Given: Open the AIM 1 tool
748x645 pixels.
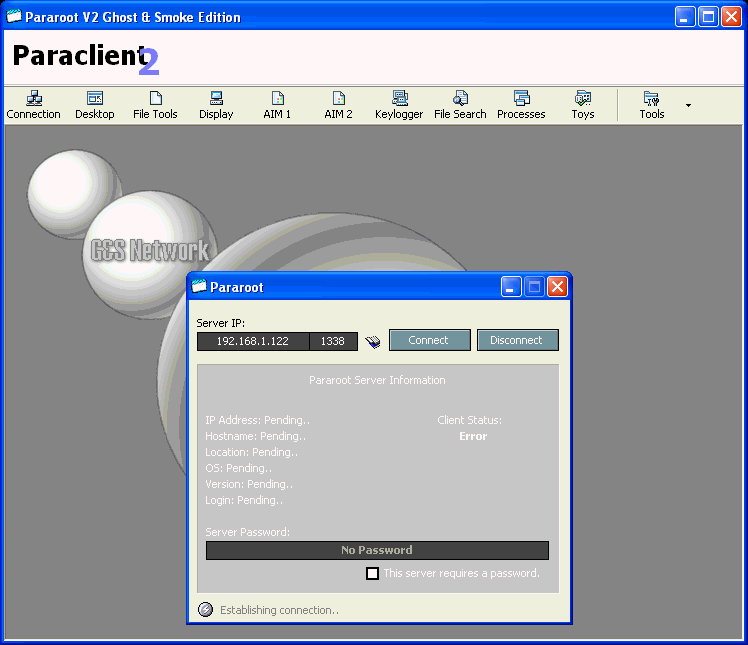Looking at the screenshot, I should [x=277, y=105].
